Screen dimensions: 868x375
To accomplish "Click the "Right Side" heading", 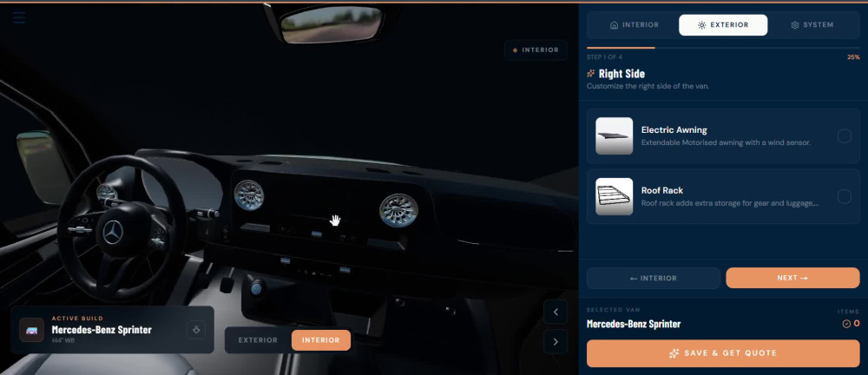I will 621,73.
